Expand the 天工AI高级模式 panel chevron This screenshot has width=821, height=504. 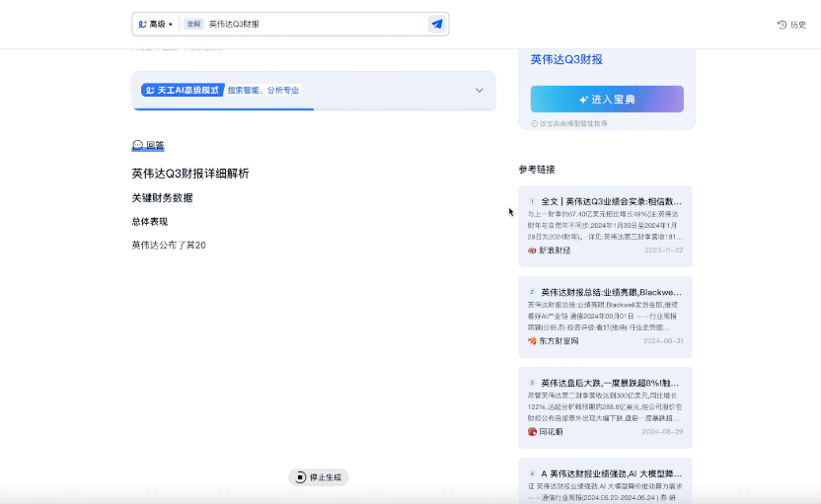point(480,90)
